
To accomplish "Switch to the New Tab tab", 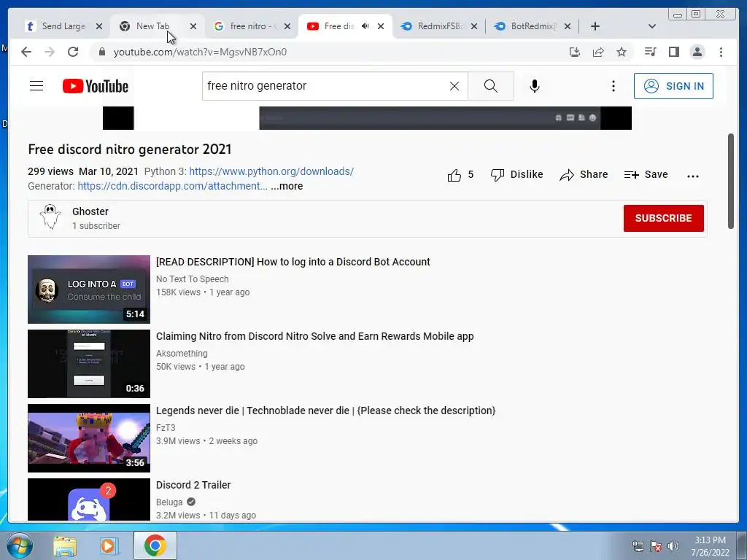I will (152, 26).
